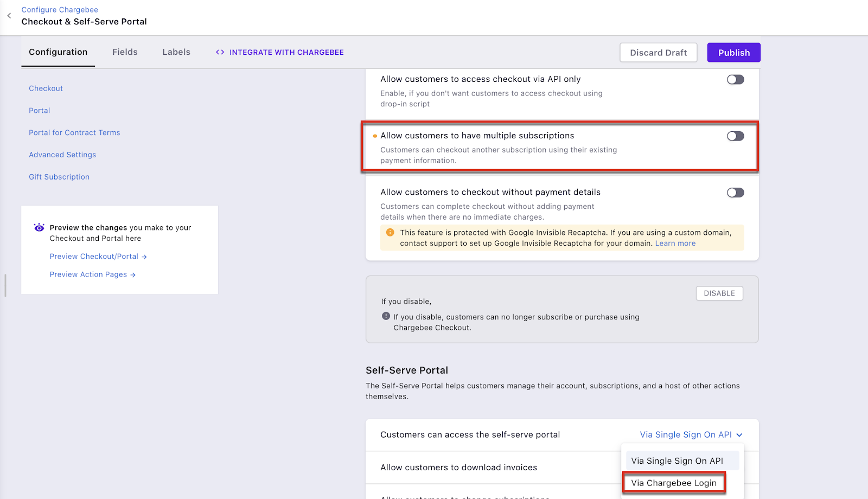Click arrow icon next to Preview Action Pages

pos(133,275)
